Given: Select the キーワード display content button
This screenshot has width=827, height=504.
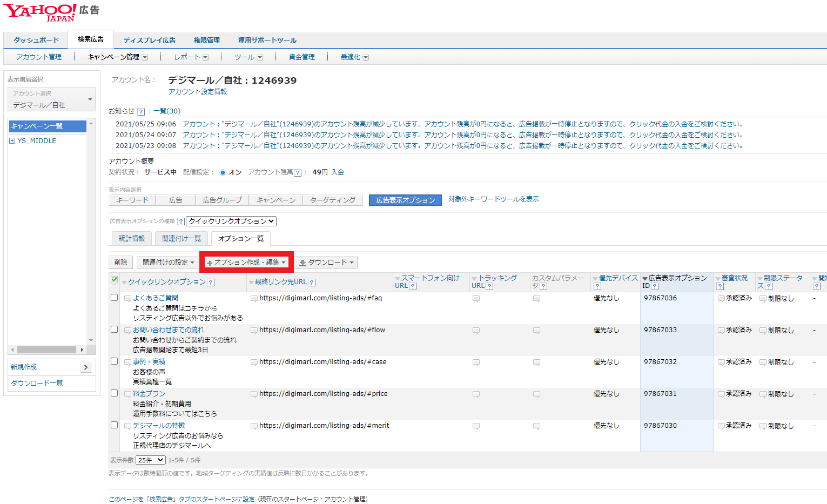Looking at the screenshot, I should [132, 200].
